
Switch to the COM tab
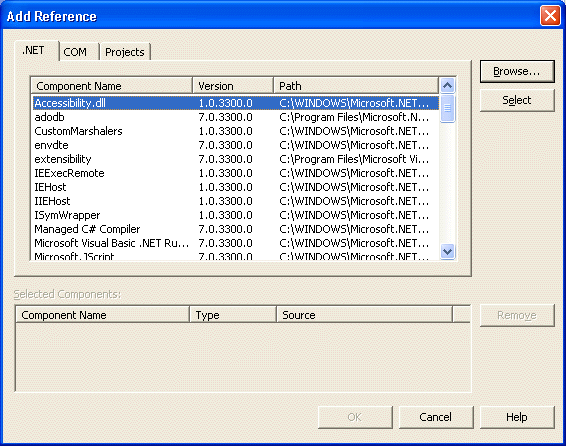coord(79,52)
